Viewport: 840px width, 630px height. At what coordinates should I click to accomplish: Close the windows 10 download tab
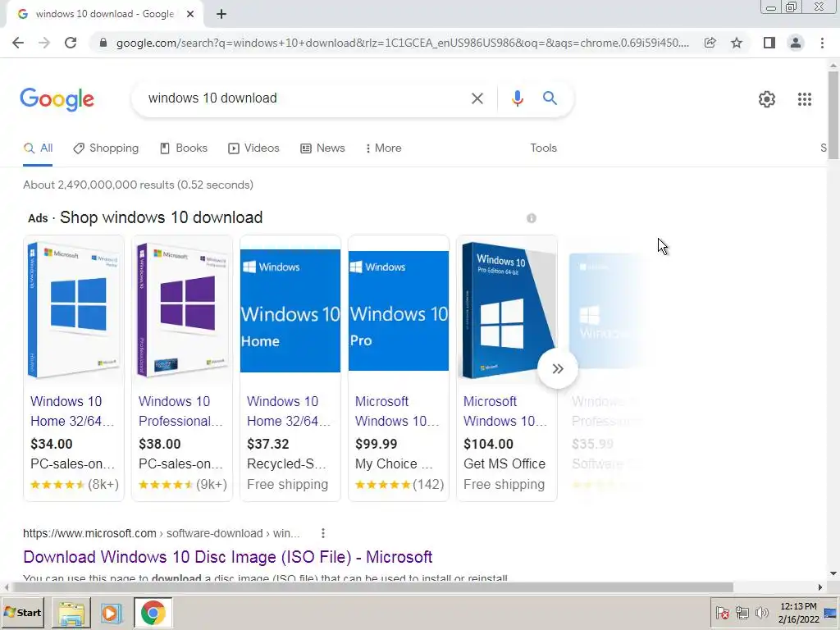point(190,15)
